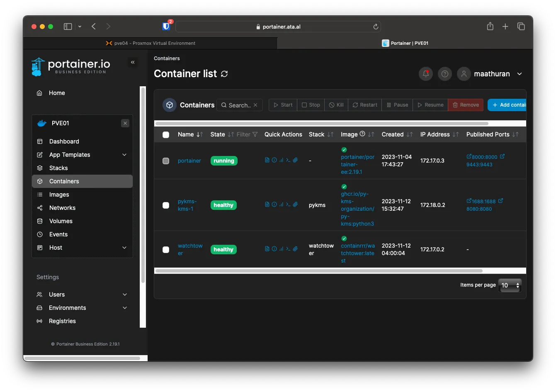The image size is (556, 392).
Task: Open exec console for pykms-kms-1
Action: click(x=288, y=205)
